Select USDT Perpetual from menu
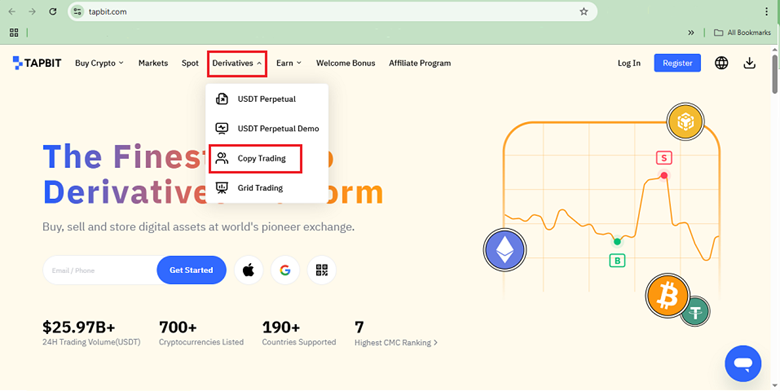Image resolution: width=780 pixels, height=391 pixels. pyautogui.click(x=267, y=98)
